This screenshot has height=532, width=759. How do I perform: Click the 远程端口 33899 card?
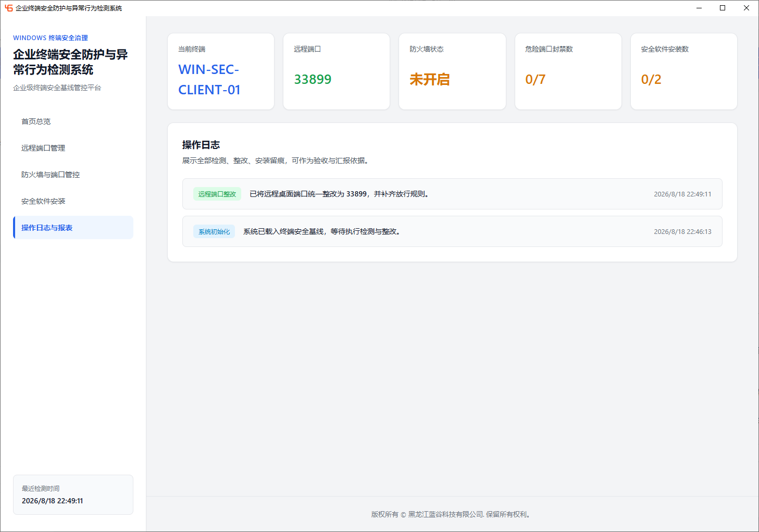coord(337,71)
